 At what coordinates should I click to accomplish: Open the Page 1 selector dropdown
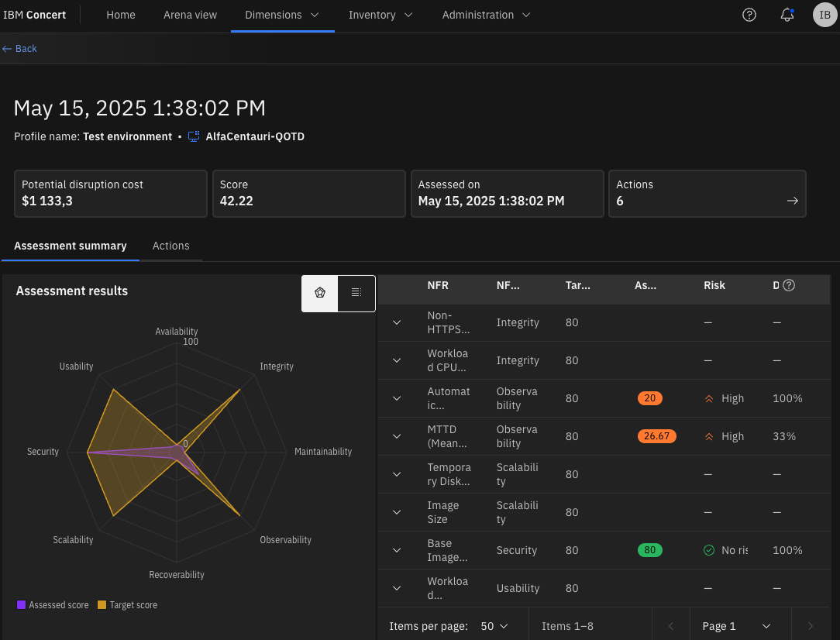[x=736, y=626]
